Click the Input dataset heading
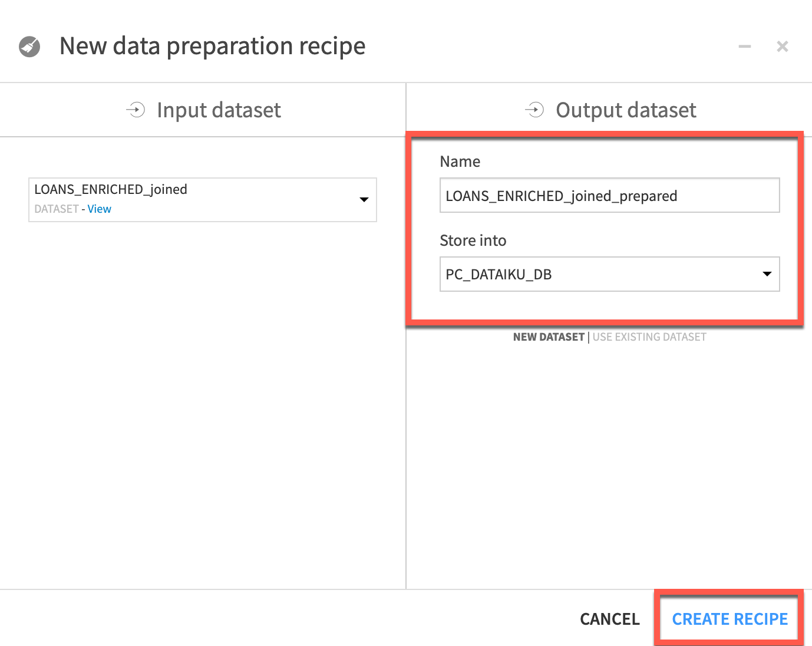Viewport: 812px width, 646px height. [219, 110]
